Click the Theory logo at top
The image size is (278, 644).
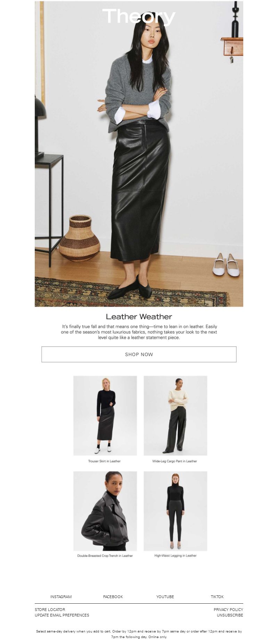point(139,17)
